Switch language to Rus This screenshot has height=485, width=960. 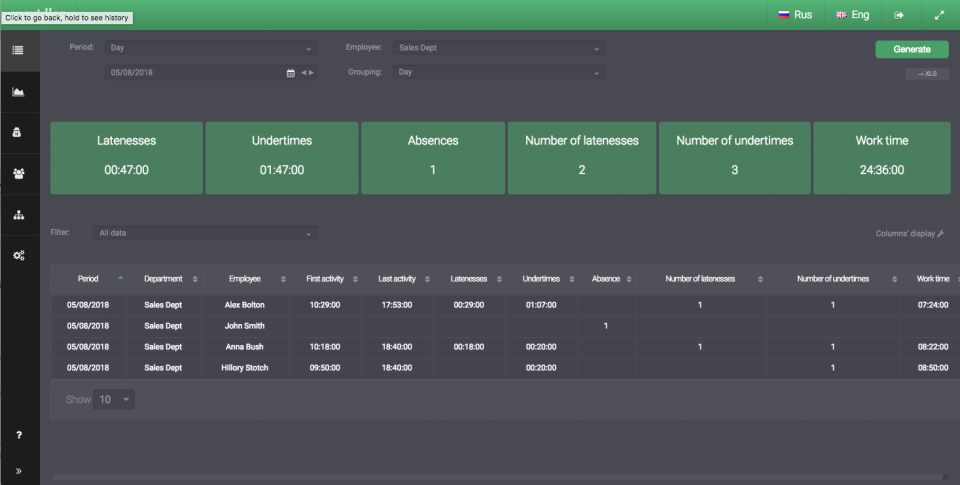[x=795, y=15]
